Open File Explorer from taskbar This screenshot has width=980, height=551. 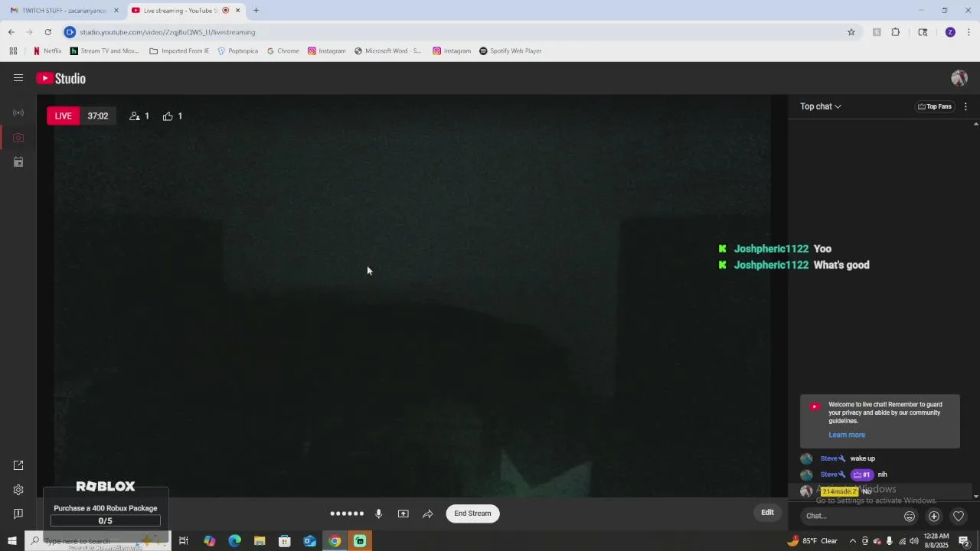point(260,541)
